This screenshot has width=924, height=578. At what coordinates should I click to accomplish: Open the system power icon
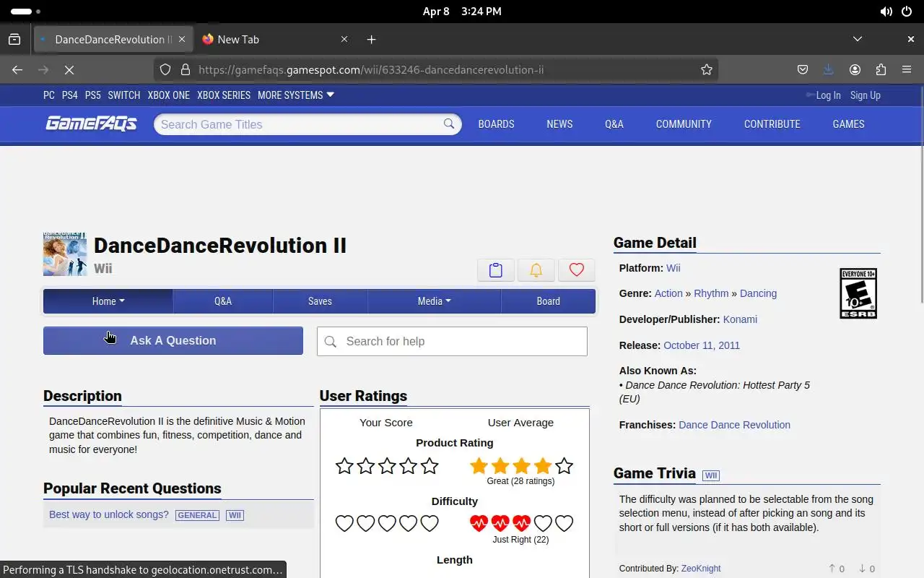point(907,12)
